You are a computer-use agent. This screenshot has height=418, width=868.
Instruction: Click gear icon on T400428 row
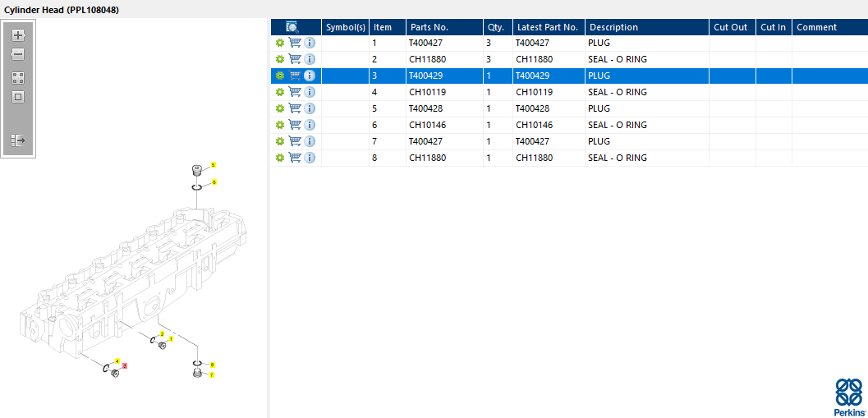279,108
